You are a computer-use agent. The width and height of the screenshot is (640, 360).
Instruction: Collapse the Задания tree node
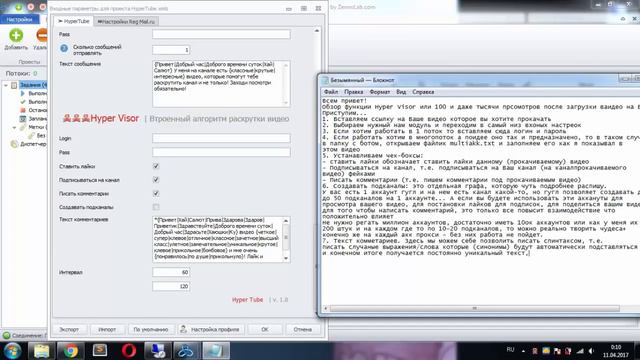(6, 85)
